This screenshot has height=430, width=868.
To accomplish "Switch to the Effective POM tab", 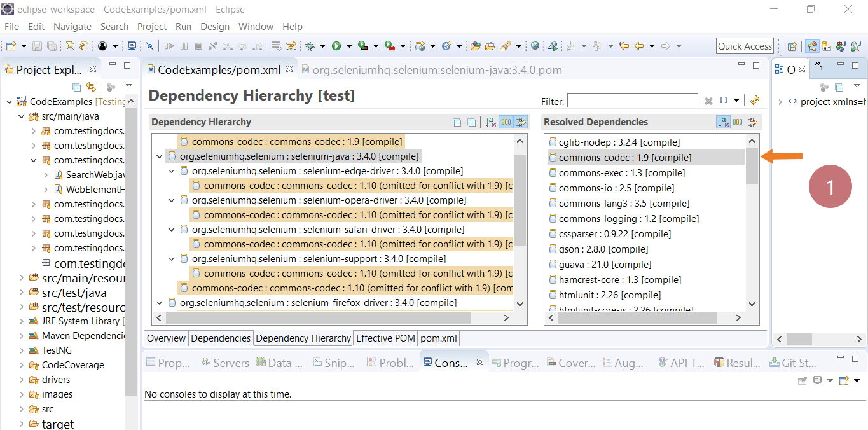I will click(385, 338).
